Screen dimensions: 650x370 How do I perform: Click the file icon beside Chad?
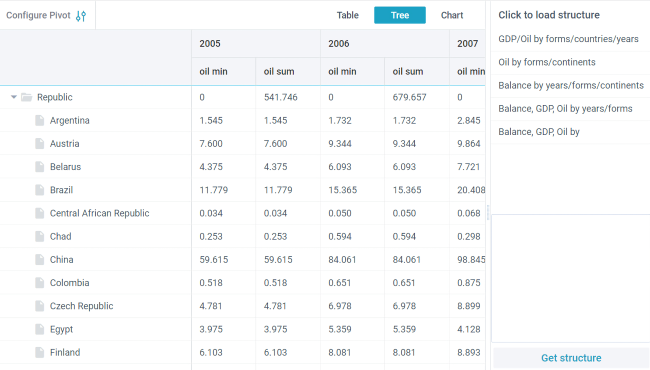click(x=39, y=237)
